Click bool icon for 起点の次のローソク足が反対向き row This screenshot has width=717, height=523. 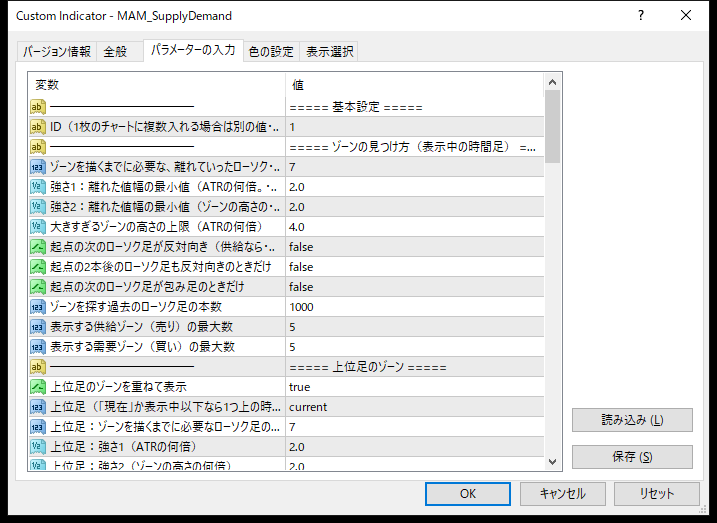38,247
